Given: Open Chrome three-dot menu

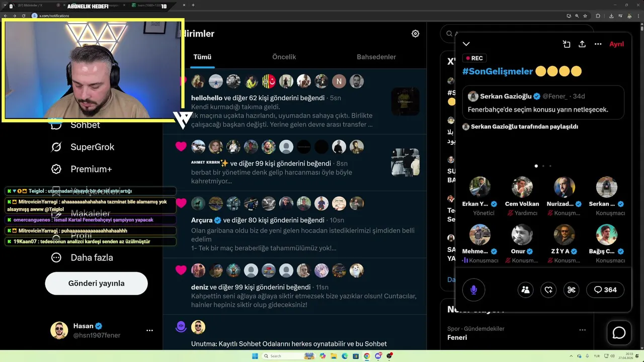Looking at the screenshot, I should click(x=638, y=16).
